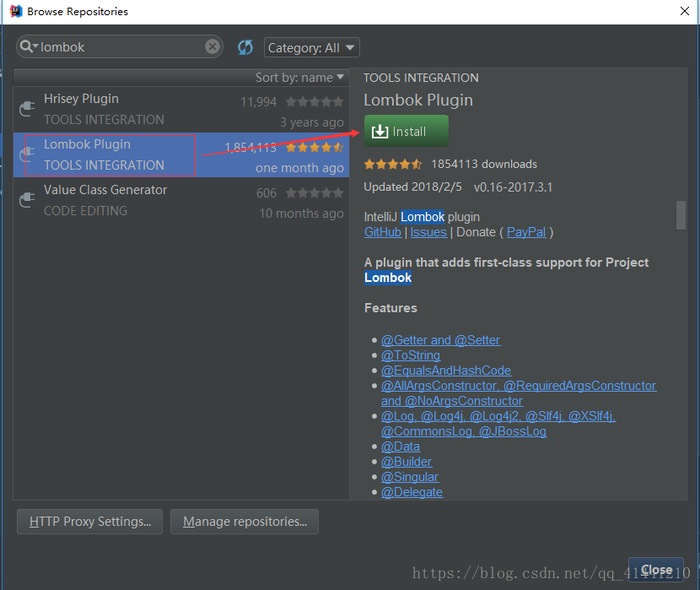Viewport: 700px width, 590px height.
Task: Open HTTP Proxy Settings
Action: [89, 522]
